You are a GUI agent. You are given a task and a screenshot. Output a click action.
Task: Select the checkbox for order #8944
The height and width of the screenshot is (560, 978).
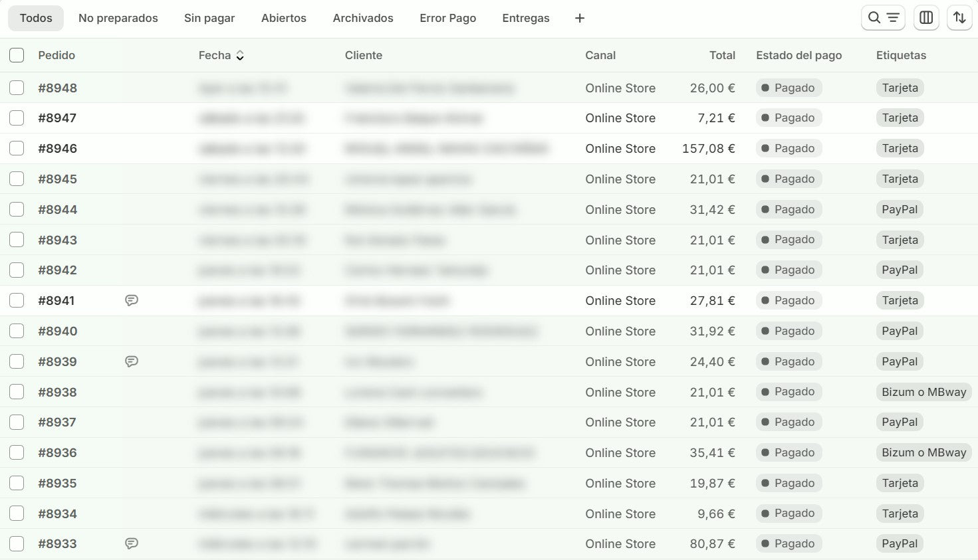tap(17, 209)
